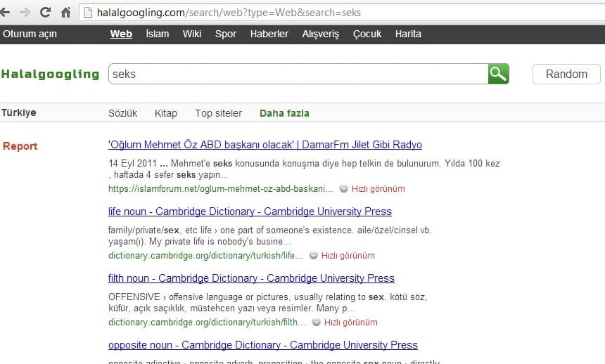The width and height of the screenshot is (605, 364).
Task: Click the search box containing seks
Action: [298, 74]
